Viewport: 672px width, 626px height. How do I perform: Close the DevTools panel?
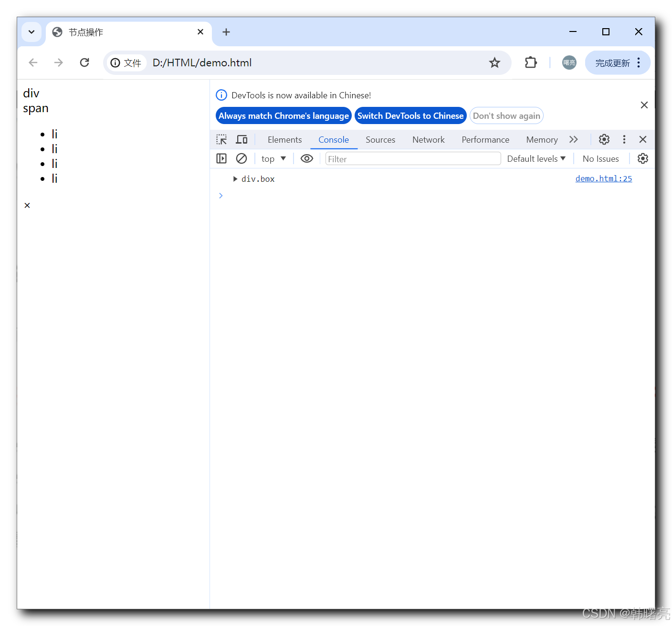coord(643,139)
